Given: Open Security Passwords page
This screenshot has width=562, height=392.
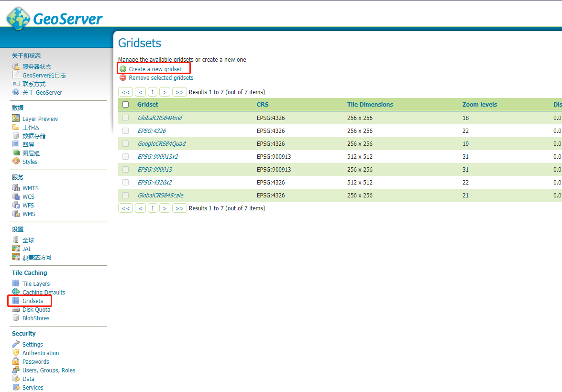Looking at the screenshot, I should 35,361.
